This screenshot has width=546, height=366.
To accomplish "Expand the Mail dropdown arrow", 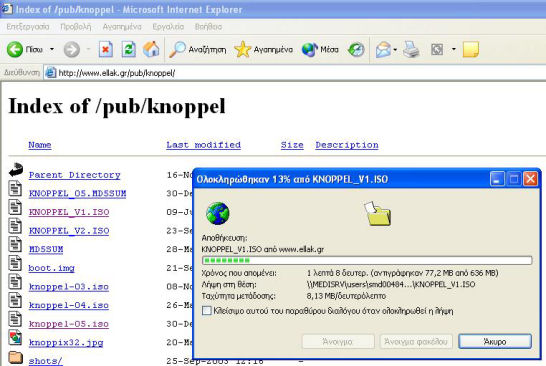I will tap(395, 49).
